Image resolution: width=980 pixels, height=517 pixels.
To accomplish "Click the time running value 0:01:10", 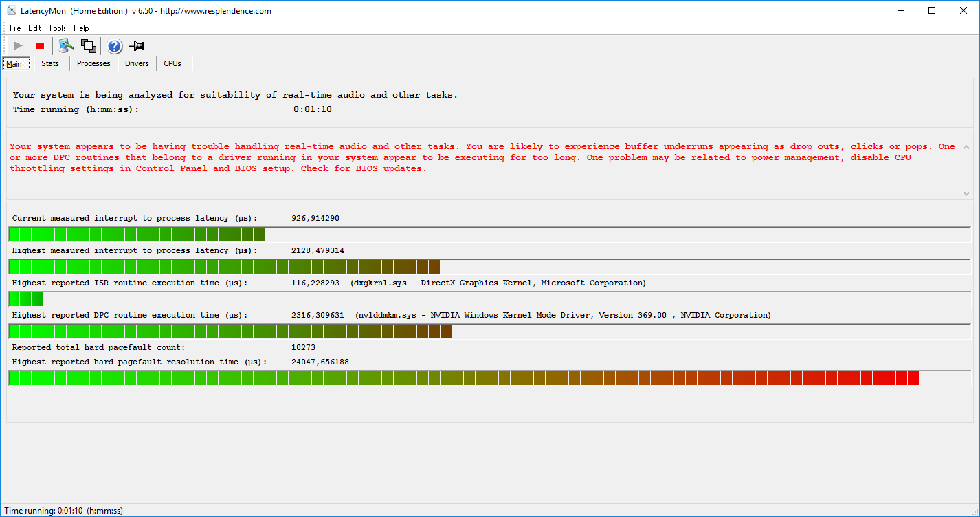I will (313, 109).
